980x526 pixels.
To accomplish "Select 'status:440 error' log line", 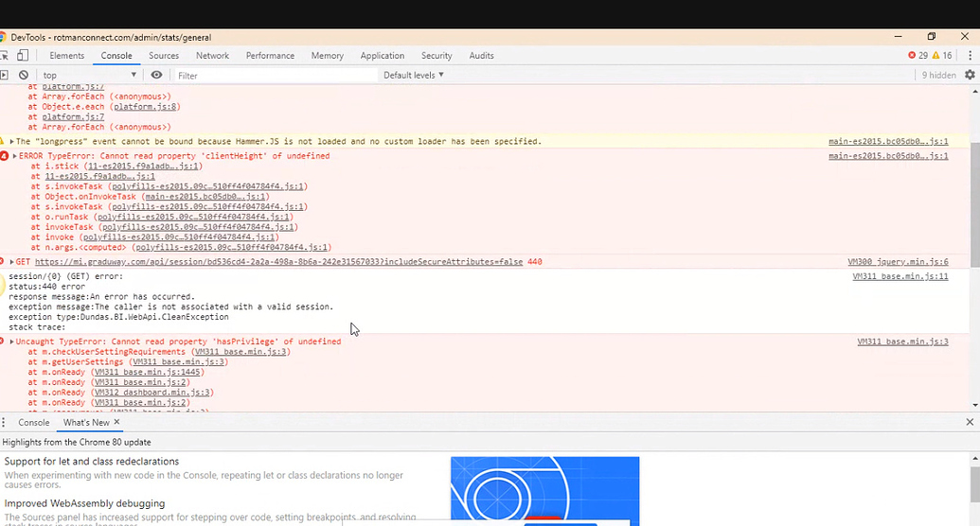I will click(x=47, y=287).
